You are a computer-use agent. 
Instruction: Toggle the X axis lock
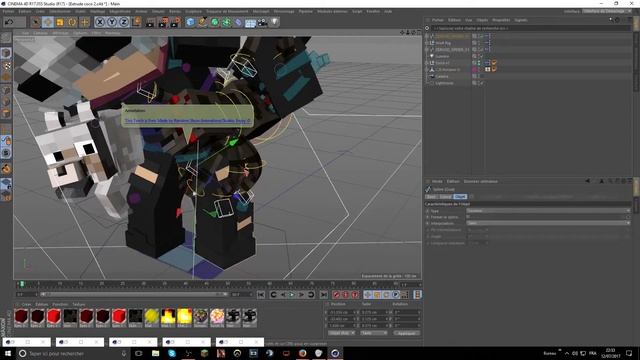(x=100, y=22)
